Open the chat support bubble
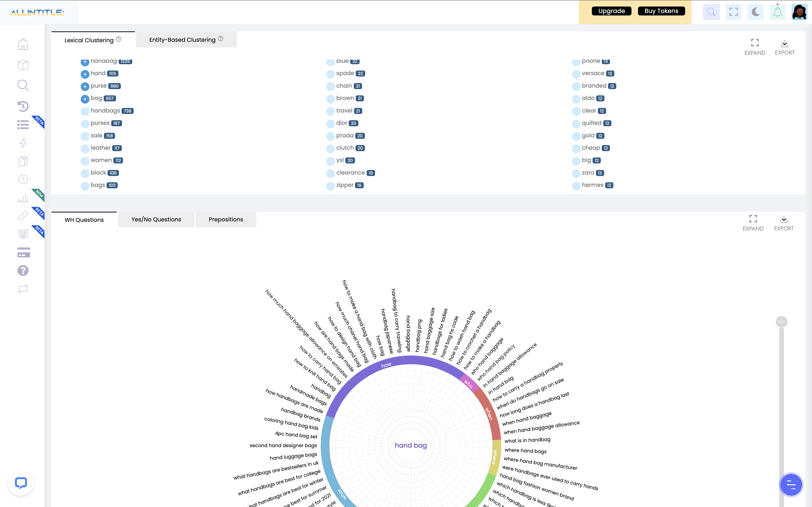 click(21, 483)
